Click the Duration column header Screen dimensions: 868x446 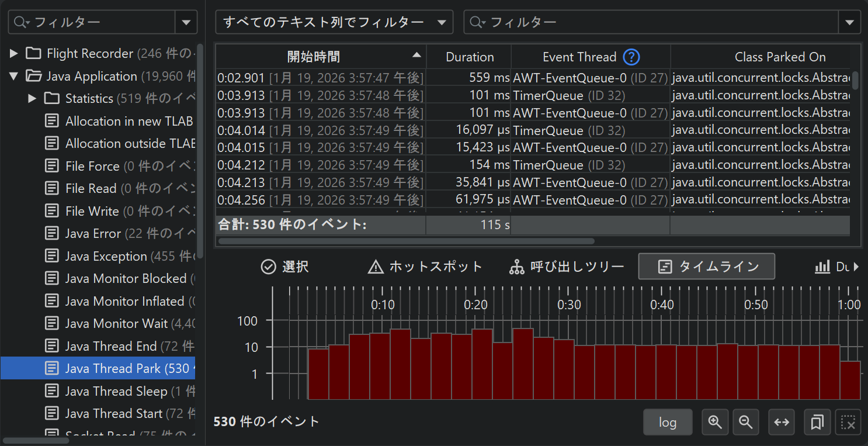point(470,57)
